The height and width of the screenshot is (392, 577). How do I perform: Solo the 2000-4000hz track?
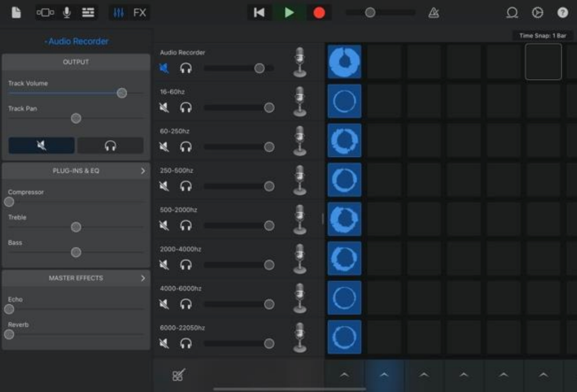click(x=186, y=265)
